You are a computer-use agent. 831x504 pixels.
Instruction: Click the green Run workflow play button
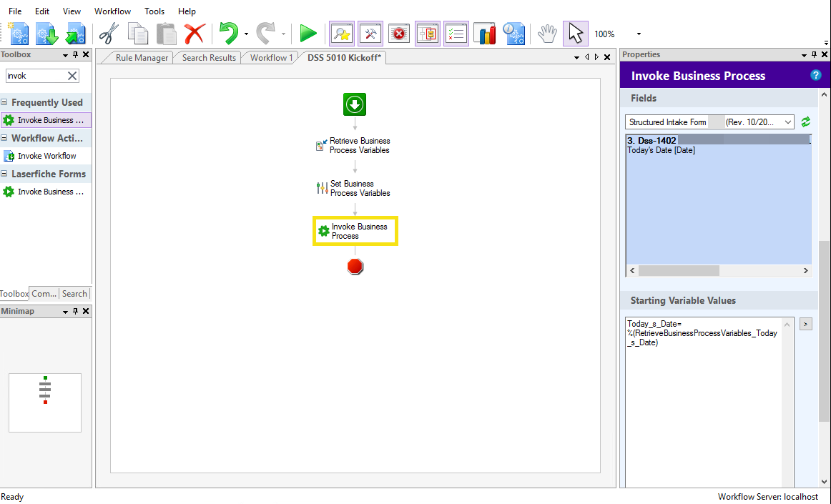308,34
